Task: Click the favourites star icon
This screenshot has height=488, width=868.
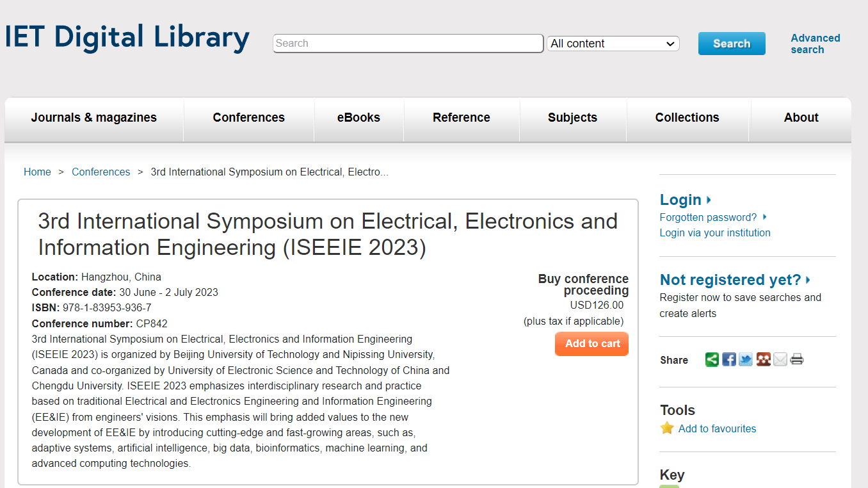Action: (667, 428)
